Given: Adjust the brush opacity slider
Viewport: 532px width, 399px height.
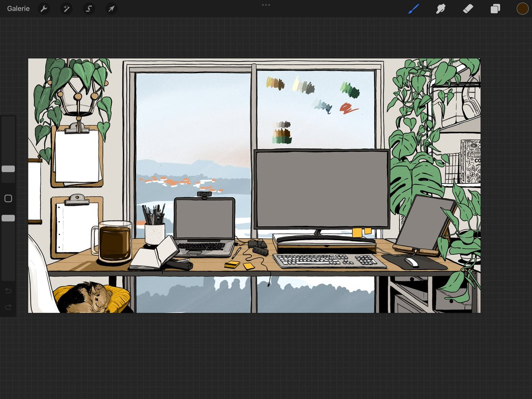Looking at the screenshot, I should (8, 217).
